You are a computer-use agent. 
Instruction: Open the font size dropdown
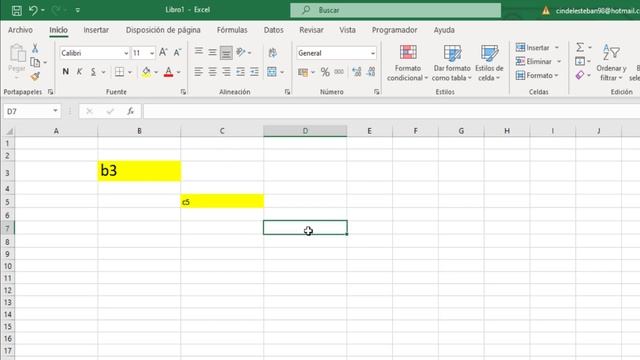click(152, 53)
